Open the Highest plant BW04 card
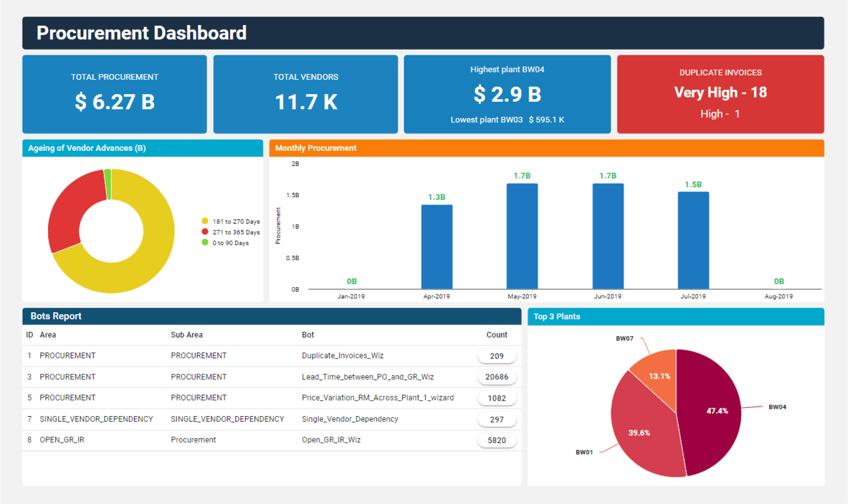Viewport: 848px width, 504px height. (x=507, y=94)
